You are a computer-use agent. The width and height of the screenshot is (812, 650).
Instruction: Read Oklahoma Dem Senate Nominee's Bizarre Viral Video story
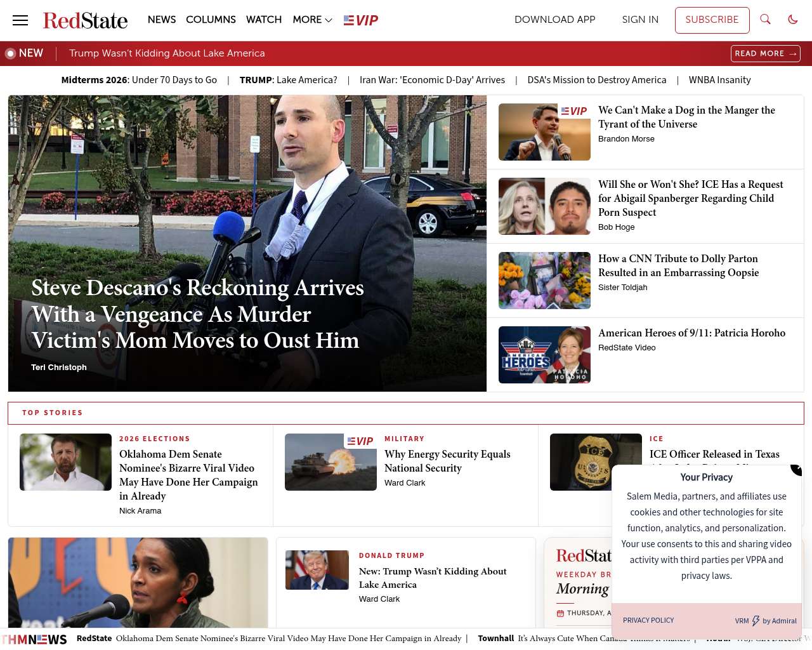(x=188, y=475)
